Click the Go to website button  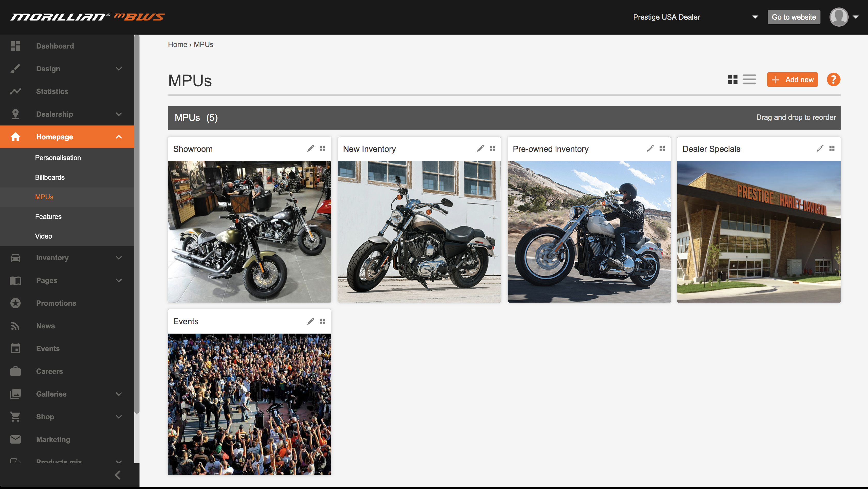[794, 17]
